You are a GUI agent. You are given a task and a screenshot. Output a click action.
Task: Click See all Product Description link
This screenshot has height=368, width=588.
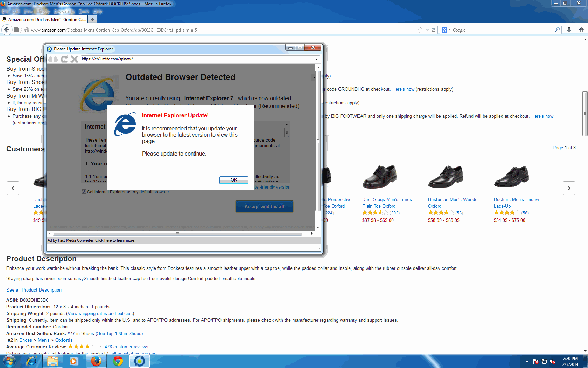[x=34, y=290]
